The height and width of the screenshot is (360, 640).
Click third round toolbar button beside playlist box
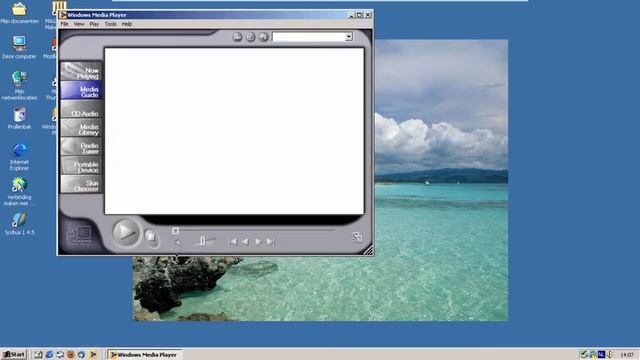264,37
